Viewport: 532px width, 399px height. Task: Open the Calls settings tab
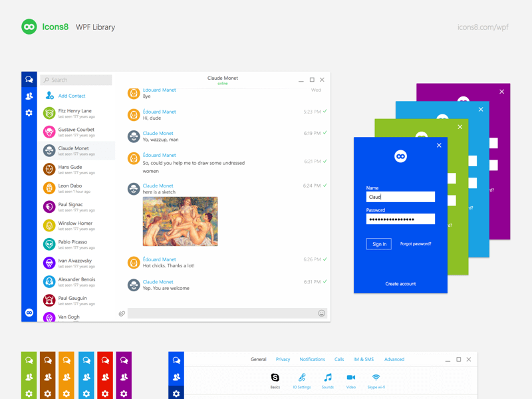click(338, 358)
